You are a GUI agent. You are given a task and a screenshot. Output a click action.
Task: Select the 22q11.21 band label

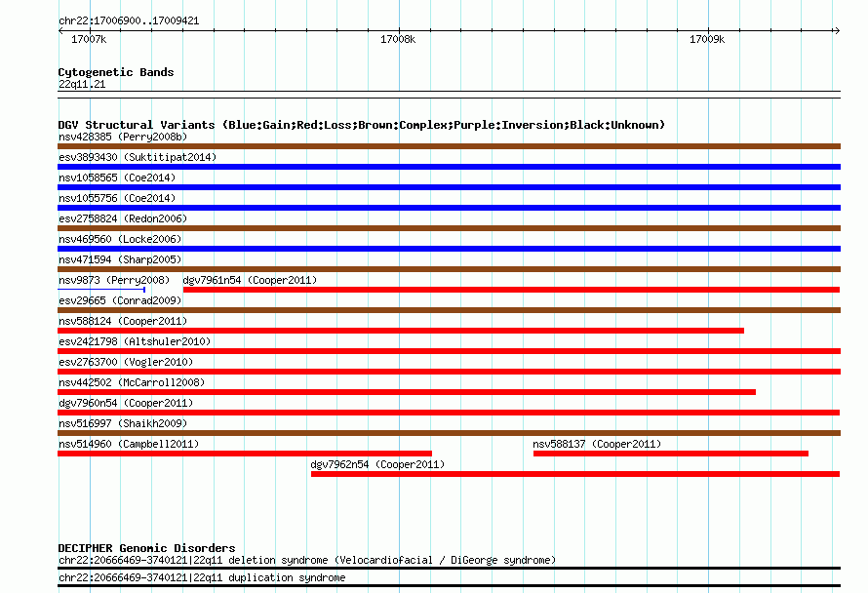[x=82, y=84]
